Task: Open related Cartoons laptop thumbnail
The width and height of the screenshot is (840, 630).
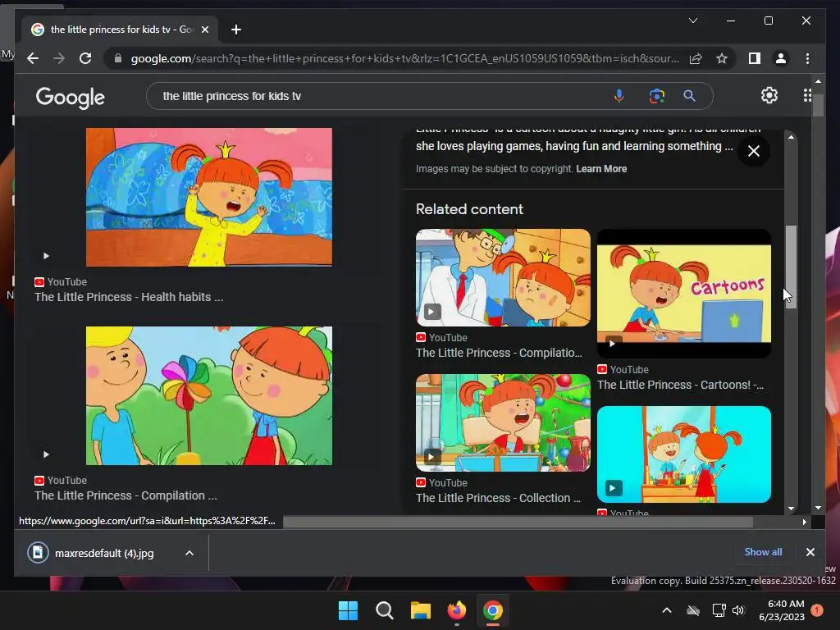Action: (684, 294)
